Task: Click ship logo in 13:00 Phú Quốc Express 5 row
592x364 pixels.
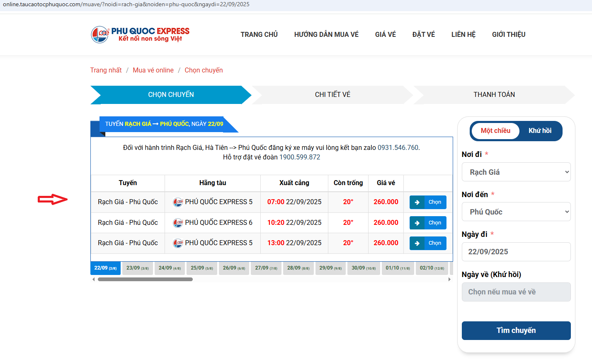Action: (178, 243)
